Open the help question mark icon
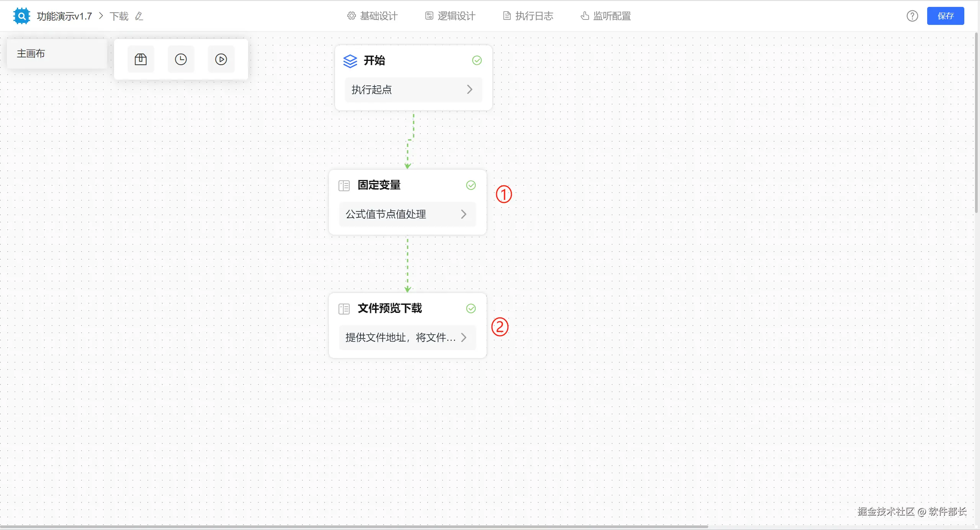 pyautogui.click(x=912, y=16)
